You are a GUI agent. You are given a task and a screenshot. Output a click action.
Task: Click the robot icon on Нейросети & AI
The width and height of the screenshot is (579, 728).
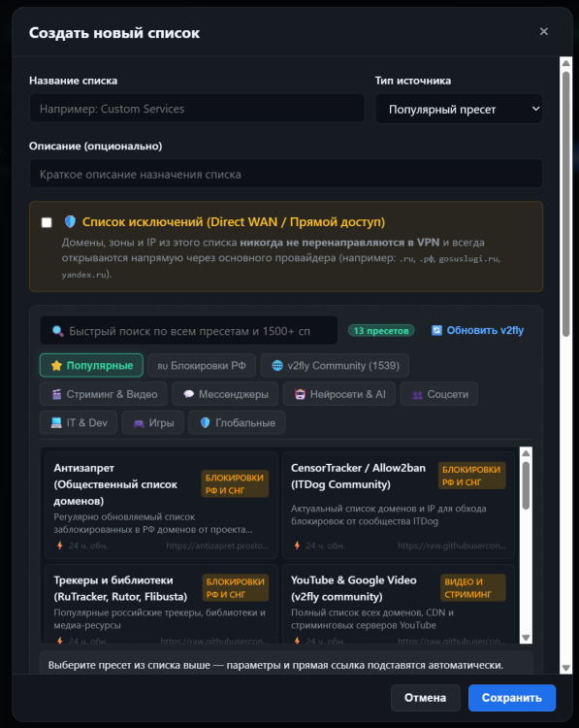(x=301, y=394)
